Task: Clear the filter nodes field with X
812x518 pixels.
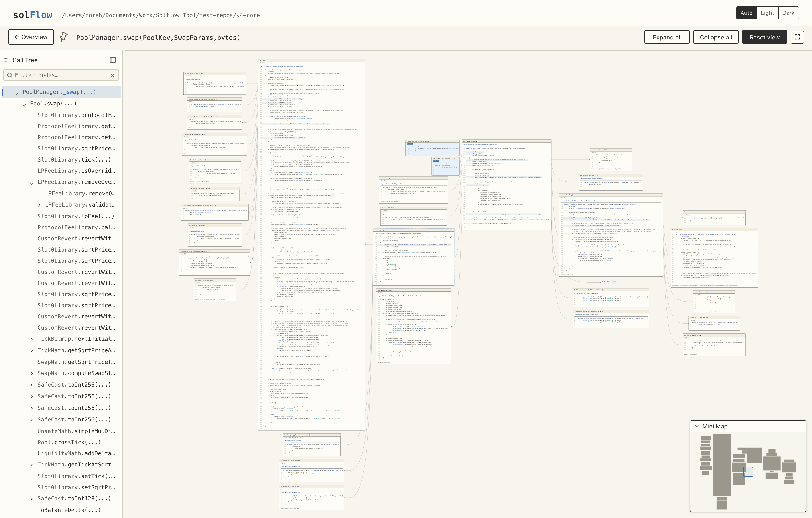Action: coord(113,75)
